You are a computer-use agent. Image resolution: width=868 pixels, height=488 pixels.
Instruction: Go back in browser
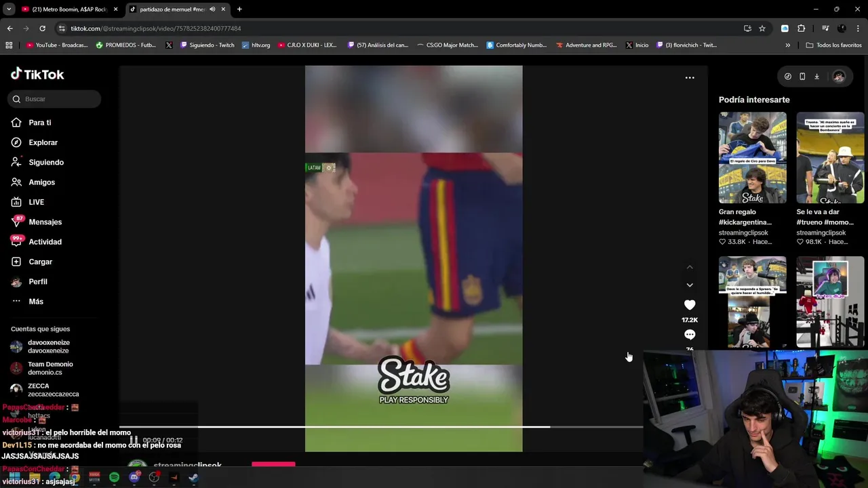point(9,28)
